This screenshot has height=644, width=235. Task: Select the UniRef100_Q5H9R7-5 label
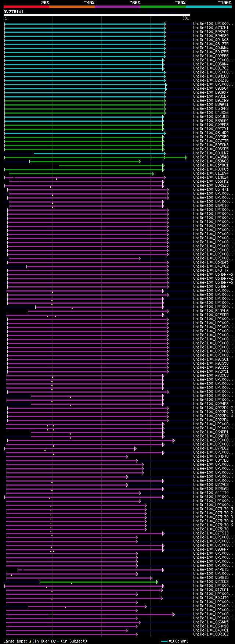click(213, 274)
